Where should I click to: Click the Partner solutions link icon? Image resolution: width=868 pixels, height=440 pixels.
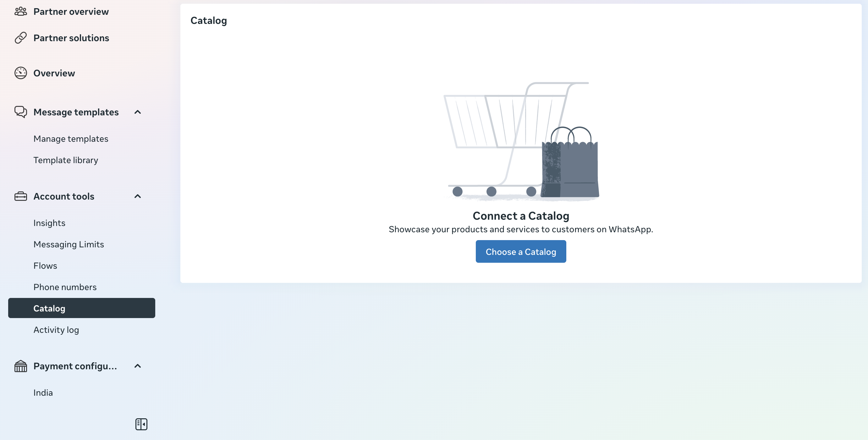(x=20, y=38)
